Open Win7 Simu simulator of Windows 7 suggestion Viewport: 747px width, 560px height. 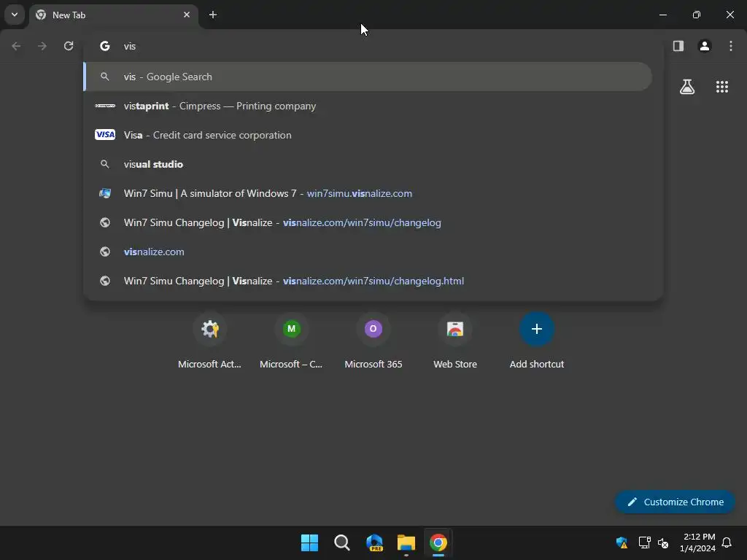[x=368, y=193]
